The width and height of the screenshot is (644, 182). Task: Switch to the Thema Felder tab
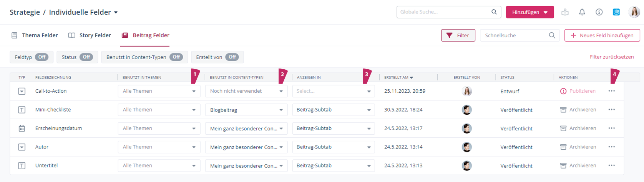pyautogui.click(x=35, y=35)
